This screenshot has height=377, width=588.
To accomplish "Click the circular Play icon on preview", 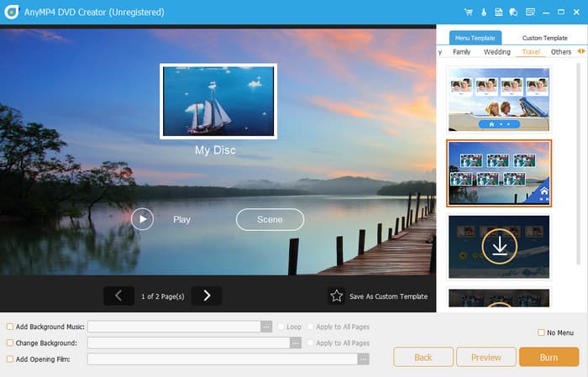I will 142,219.
